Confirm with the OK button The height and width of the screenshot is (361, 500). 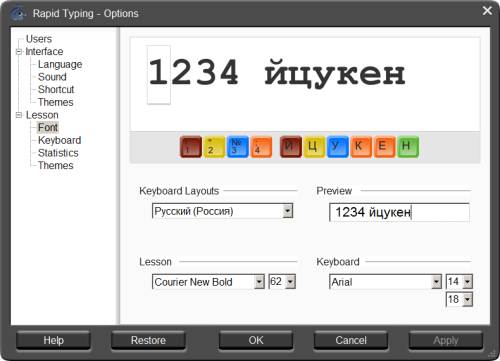pyautogui.click(x=256, y=340)
